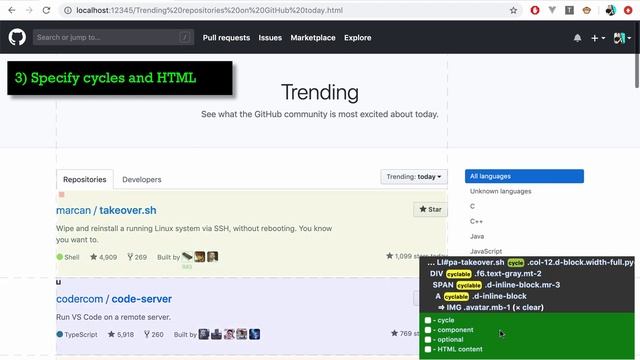Screen dimensions: 640x360
Task: Click the browser address bar
Action: pos(286,10)
